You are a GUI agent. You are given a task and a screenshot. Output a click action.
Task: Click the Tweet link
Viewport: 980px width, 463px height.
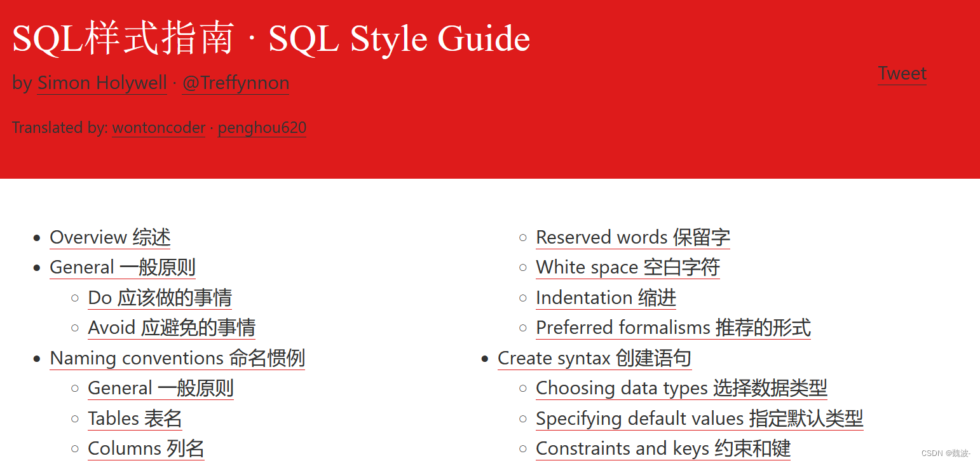pyautogui.click(x=902, y=74)
